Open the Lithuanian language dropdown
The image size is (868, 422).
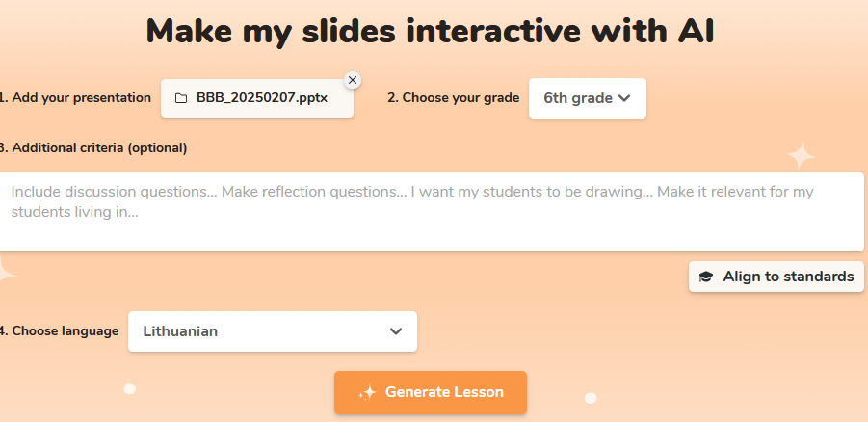(272, 330)
